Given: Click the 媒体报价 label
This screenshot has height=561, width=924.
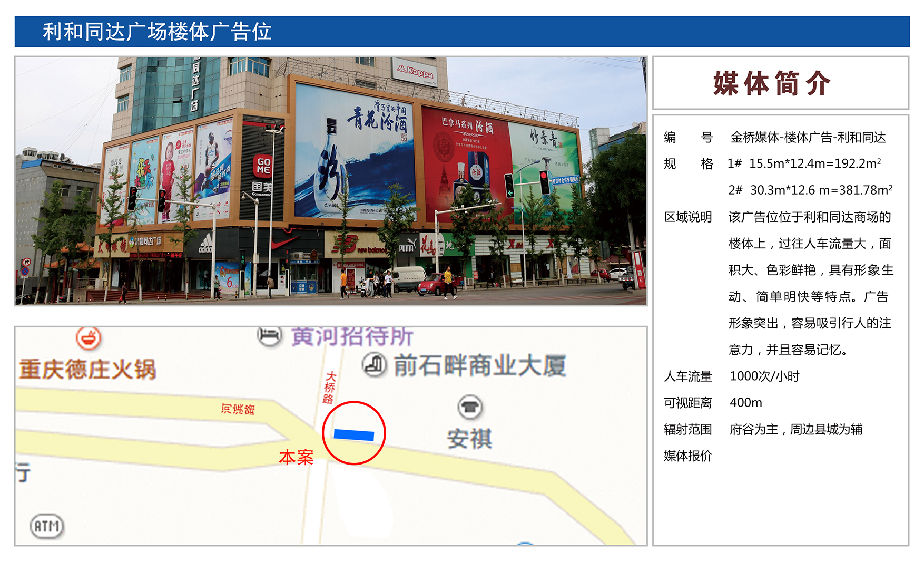Looking at the screenshot, I should pyautogui.click(x=688, y=456).
